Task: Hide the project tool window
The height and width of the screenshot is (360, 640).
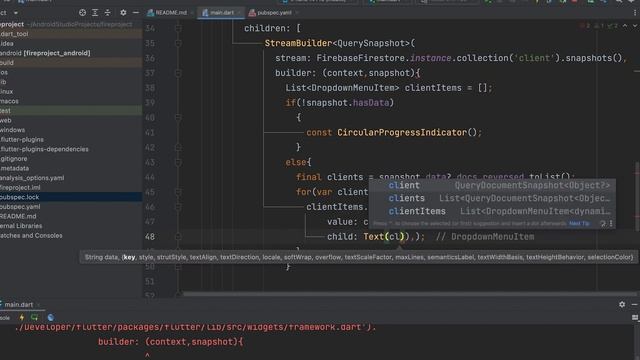Action: 136,13
